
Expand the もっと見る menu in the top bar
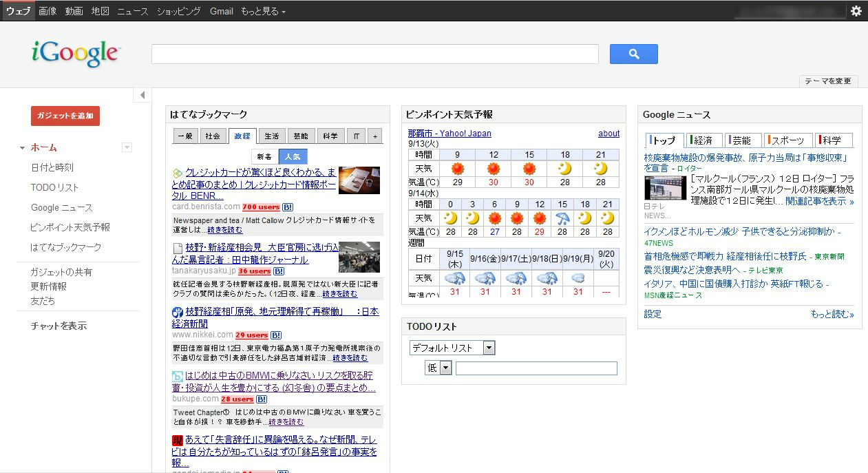(263, 11)
